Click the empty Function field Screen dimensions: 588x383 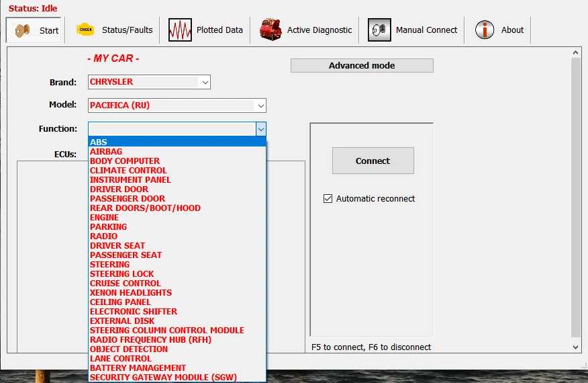point(172,129)
